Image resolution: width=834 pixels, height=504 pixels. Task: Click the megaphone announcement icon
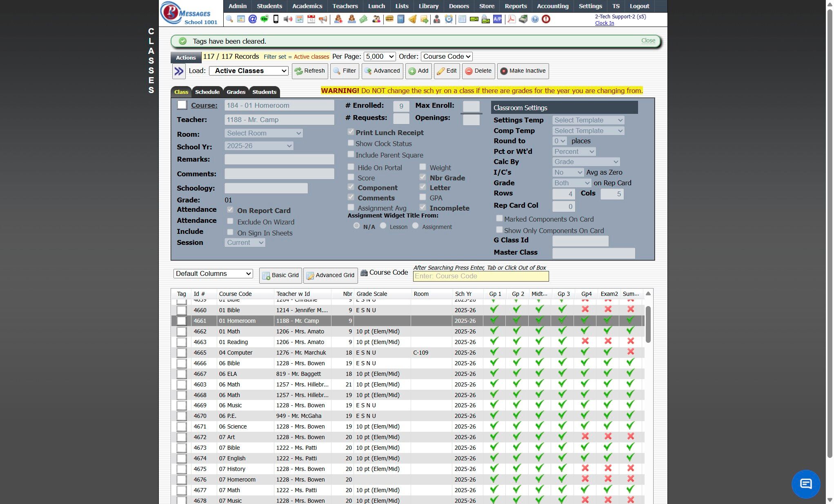(323, 19)
